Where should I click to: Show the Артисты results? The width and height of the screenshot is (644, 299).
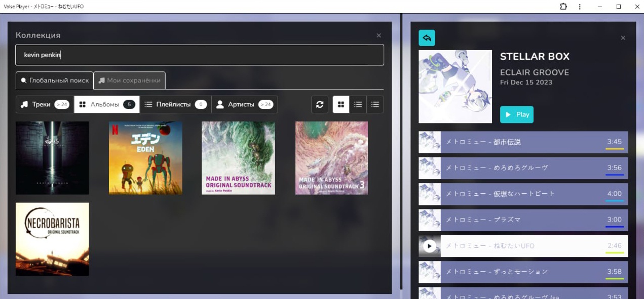(x=244, y=104)
